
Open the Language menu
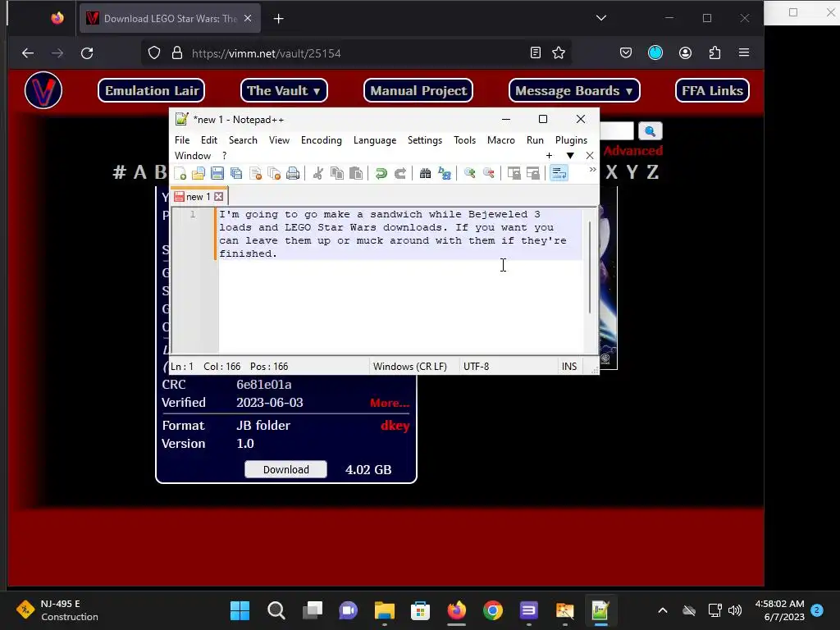pyautogui.click(x=374, y=140)
